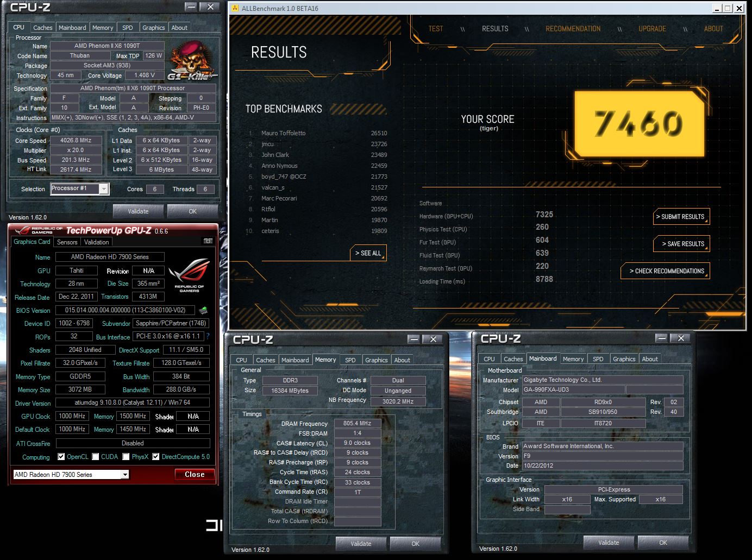
Task: Toggle the PhysX checkbox
Action: click(x=126, y=457)
